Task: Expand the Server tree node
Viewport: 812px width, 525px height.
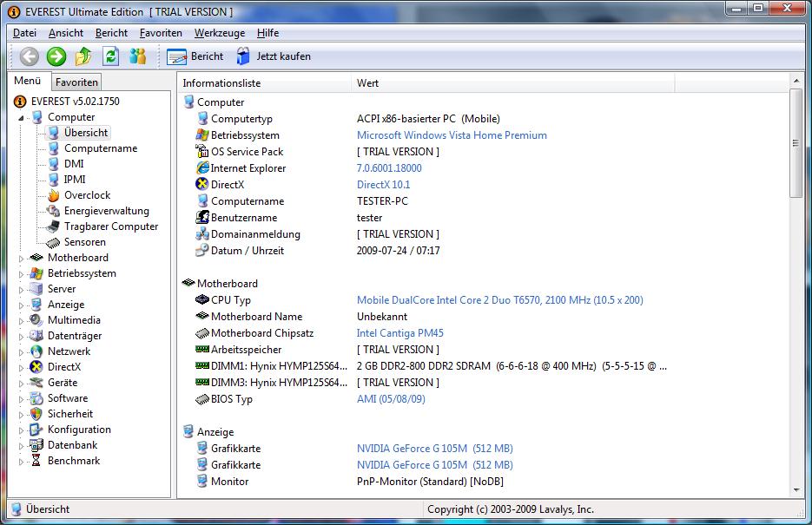Action: (21, 290)
